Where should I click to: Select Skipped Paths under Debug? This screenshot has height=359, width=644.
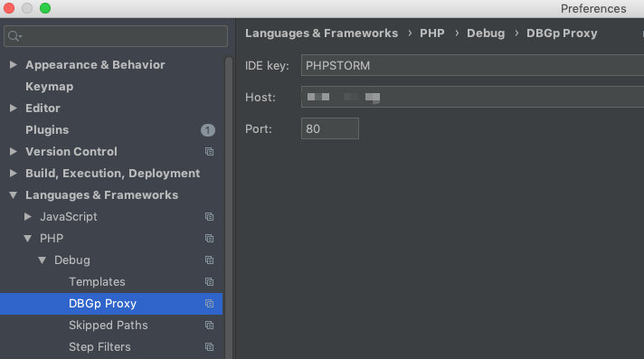[109, 326]
